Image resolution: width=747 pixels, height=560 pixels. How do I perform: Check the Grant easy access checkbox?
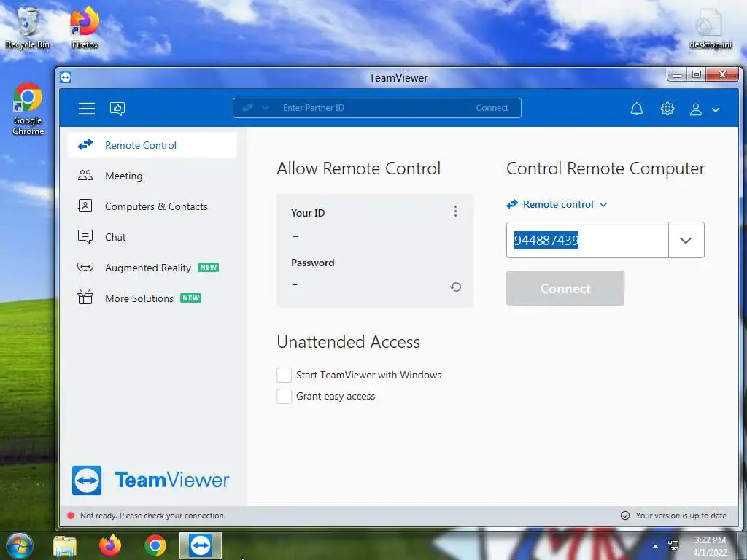coord(284,396)
